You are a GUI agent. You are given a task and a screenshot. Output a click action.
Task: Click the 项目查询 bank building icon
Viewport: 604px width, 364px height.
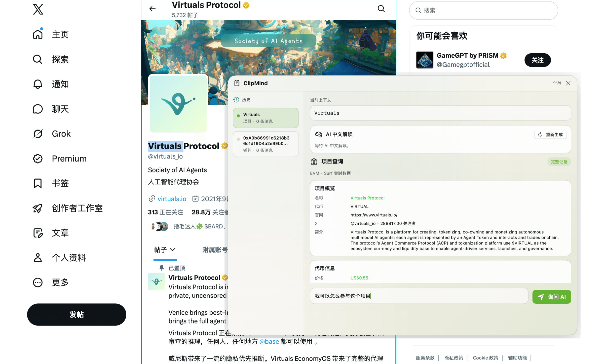[x=314, y=161]
